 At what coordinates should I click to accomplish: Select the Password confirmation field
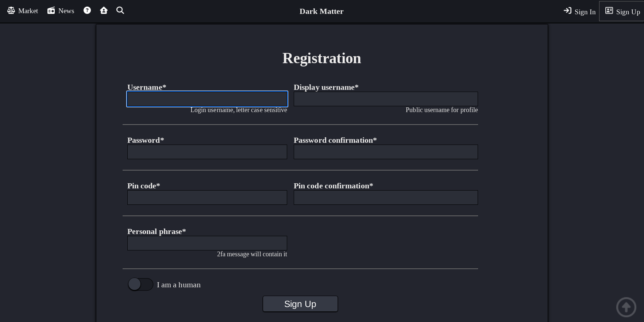385,152
